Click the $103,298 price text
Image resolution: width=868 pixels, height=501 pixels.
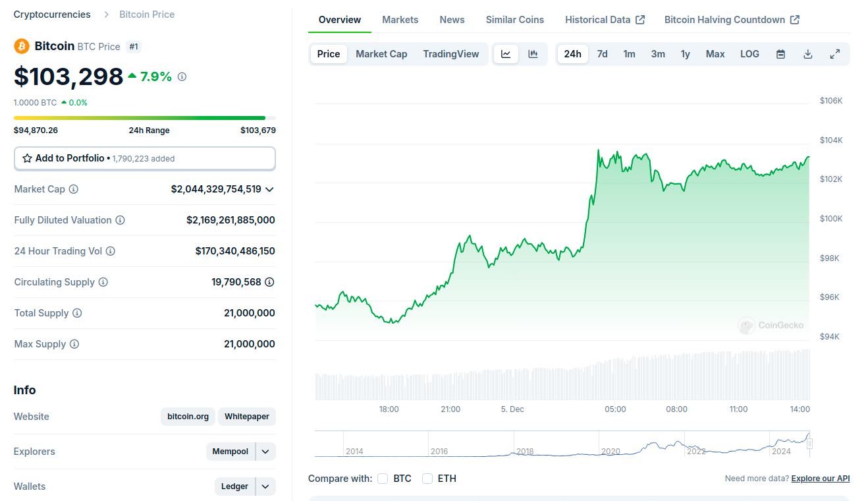(68, 76)
